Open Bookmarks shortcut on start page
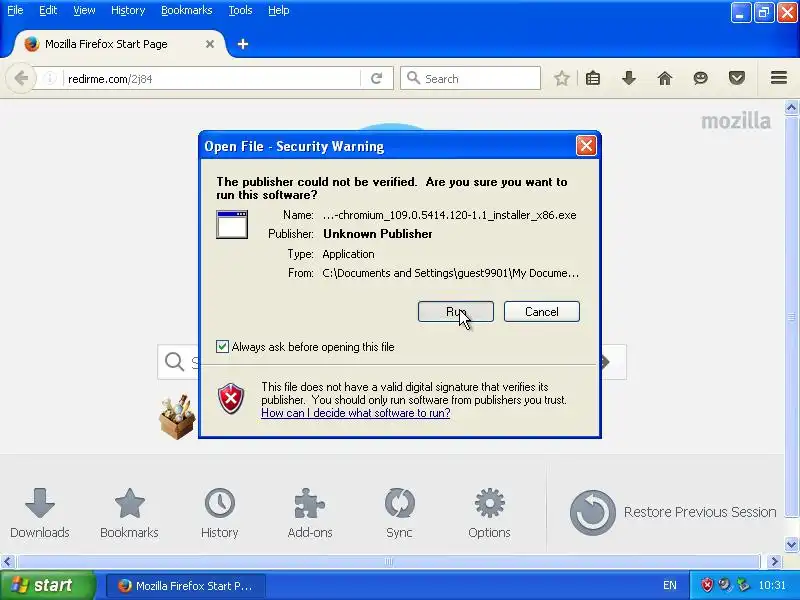The width and height of the screenshot is (800, 600). pyautogui.click(x=130, y=513)
